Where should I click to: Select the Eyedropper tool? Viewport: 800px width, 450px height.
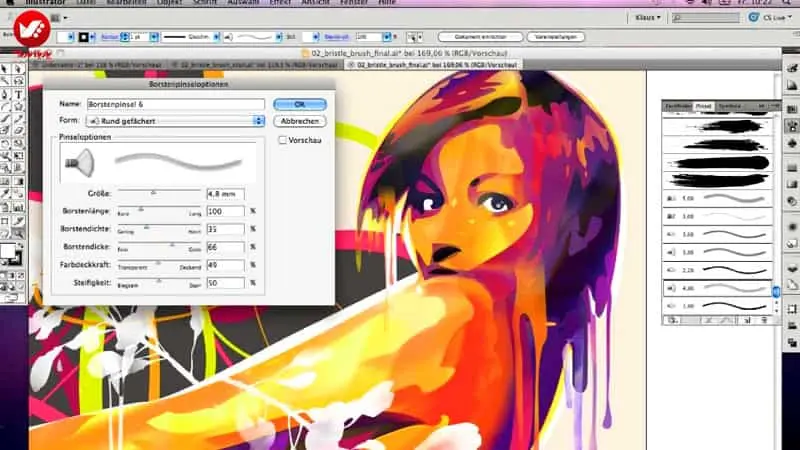(5, 194)
